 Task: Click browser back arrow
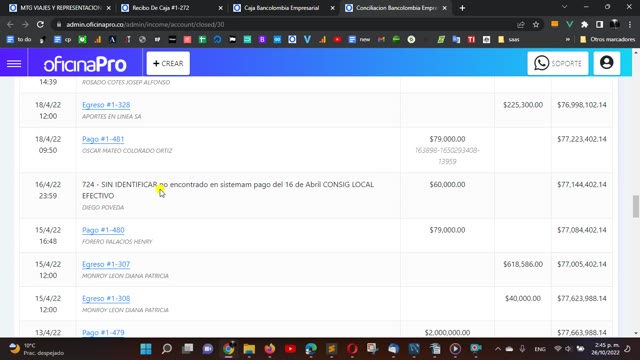tap(11, 24)
